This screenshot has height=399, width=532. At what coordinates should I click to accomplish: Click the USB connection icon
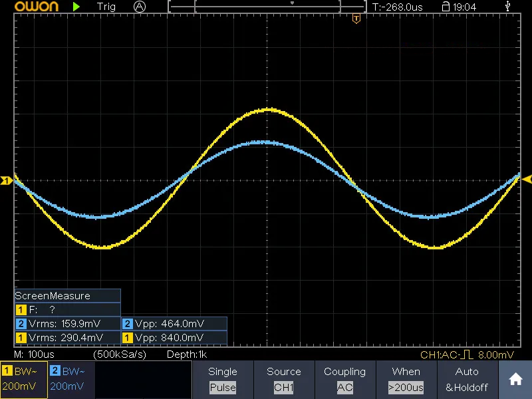click(507, 6)
